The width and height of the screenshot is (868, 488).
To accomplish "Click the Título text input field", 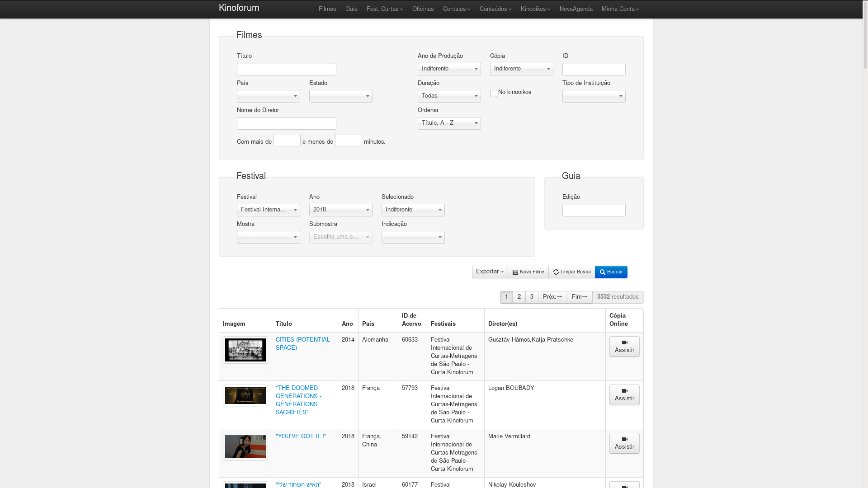I will click(x=286, y=69).
